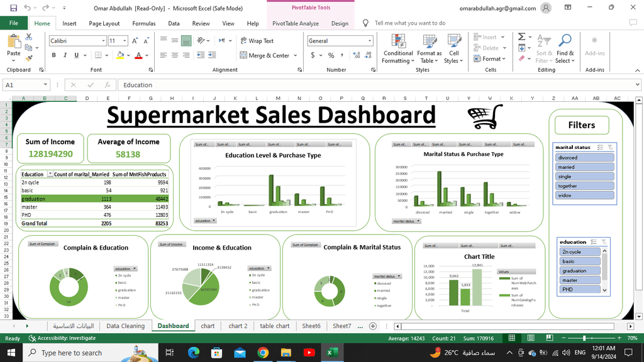Click the Font Color red A swatch
This screenshot has width=644, height=362.
point(138,55)
